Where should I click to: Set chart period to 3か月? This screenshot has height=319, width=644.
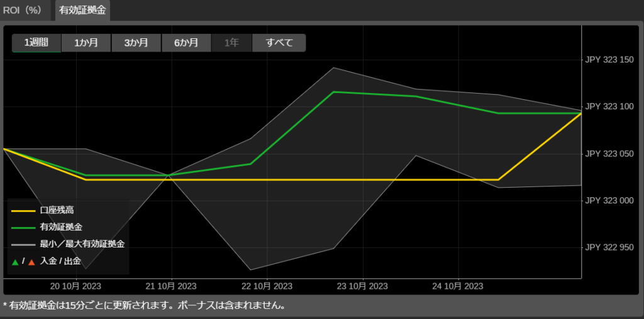(x=136, y=43)
